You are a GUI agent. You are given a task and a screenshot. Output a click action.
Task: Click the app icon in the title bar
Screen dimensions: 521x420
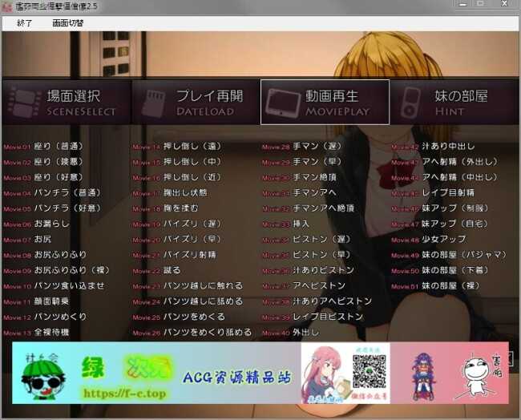(6, 6)
